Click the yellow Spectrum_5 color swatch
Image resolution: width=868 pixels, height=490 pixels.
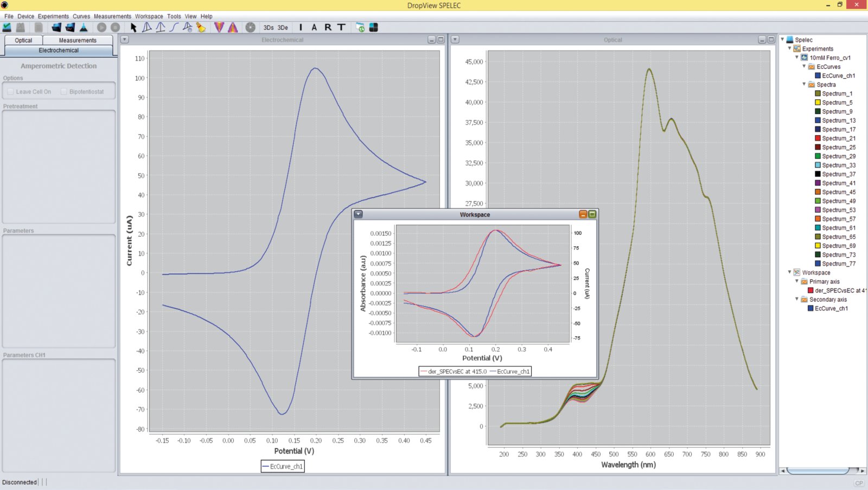tap(818, 103)
